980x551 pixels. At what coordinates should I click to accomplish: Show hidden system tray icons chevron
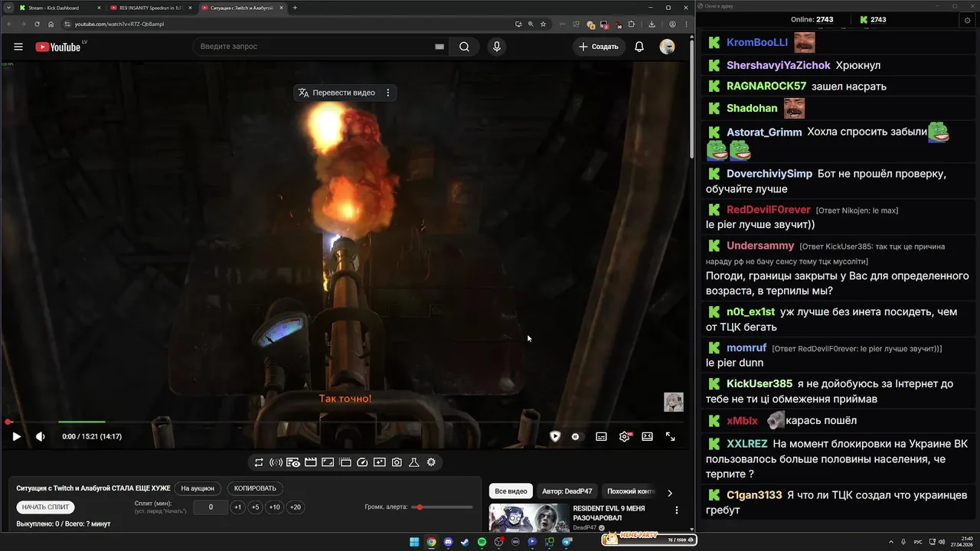point(891,542)
